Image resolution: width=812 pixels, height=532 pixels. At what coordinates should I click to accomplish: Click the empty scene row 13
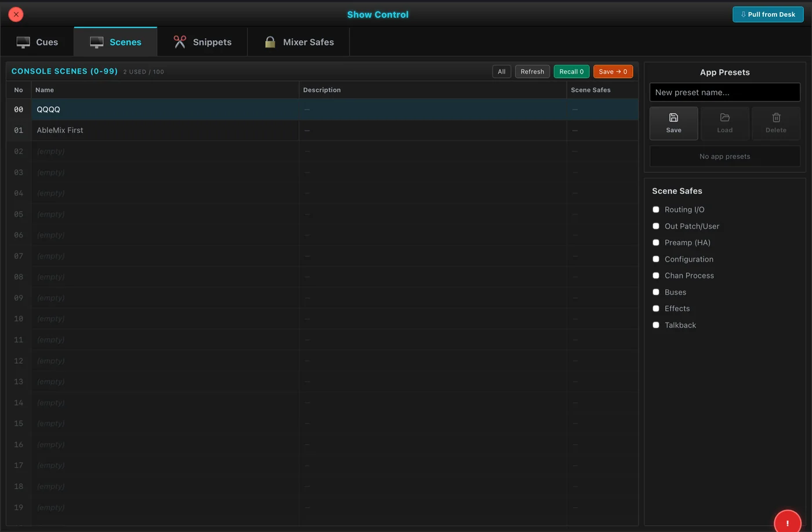(322, 382)
